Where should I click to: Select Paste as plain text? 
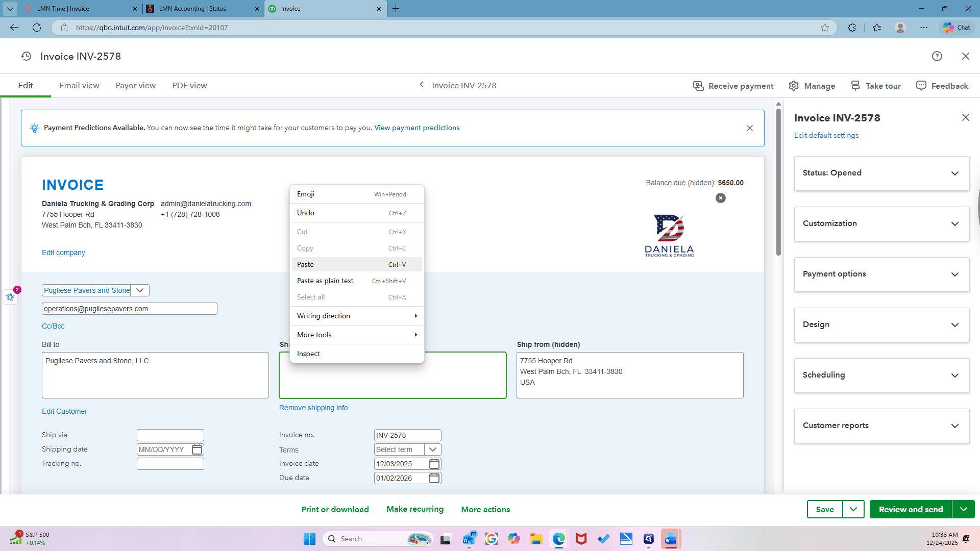[x=357, y=281]
